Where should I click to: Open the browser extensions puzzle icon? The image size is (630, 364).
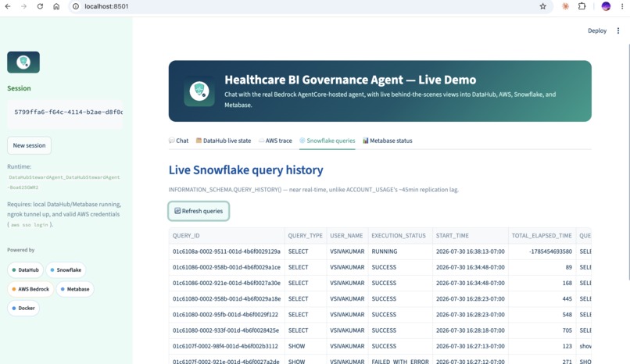click(x=582, y=6)
